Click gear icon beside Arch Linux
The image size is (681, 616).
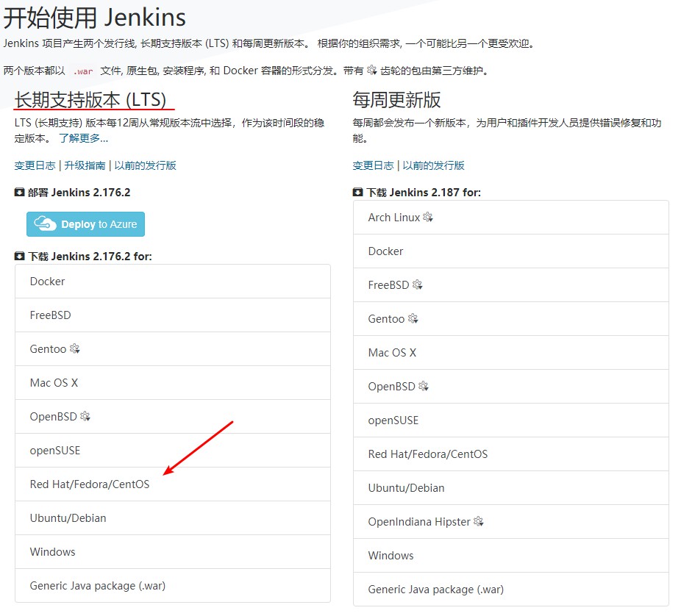tap(428, 217)
